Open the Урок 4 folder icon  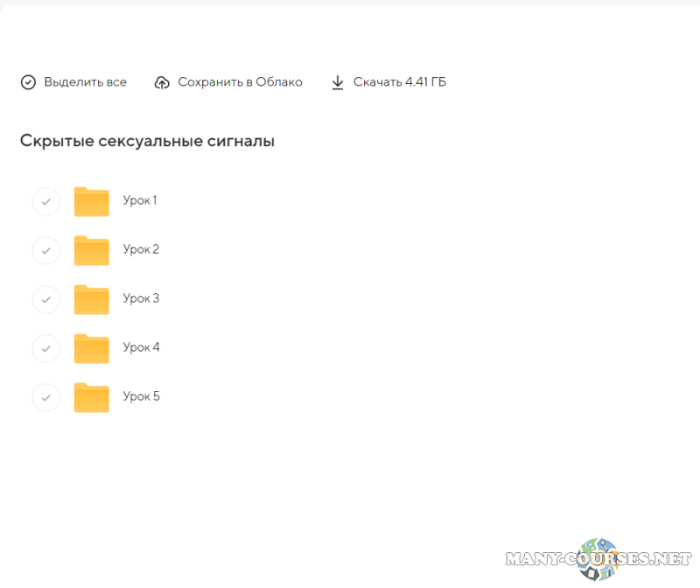click(x=91, y=348)
